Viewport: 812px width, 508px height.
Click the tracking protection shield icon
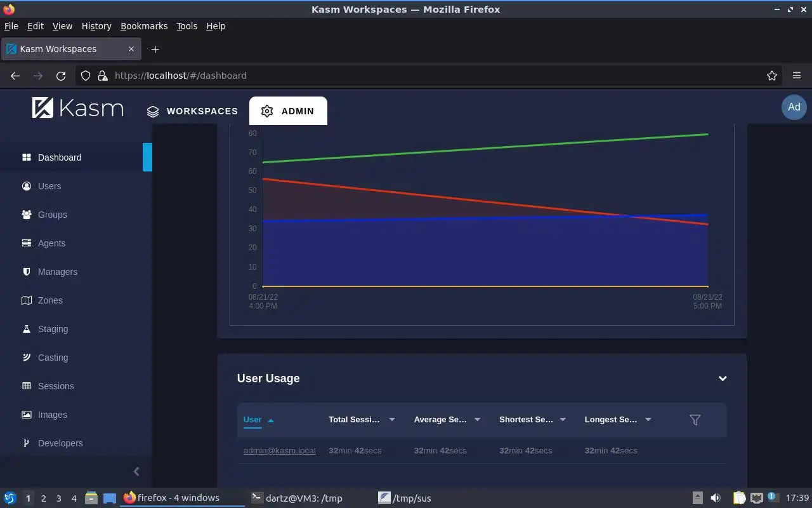pos(86,76)
